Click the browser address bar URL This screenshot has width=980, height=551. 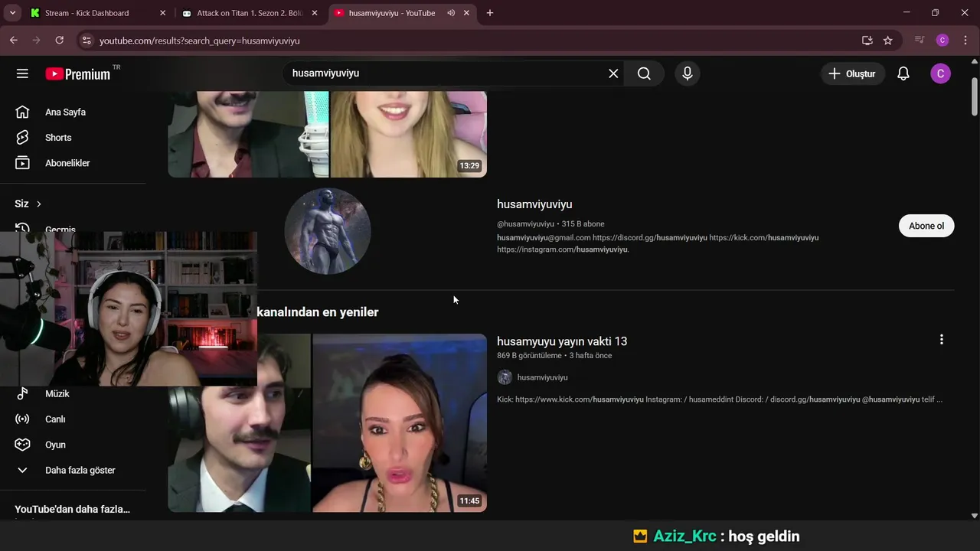click(x=199, y=41)
